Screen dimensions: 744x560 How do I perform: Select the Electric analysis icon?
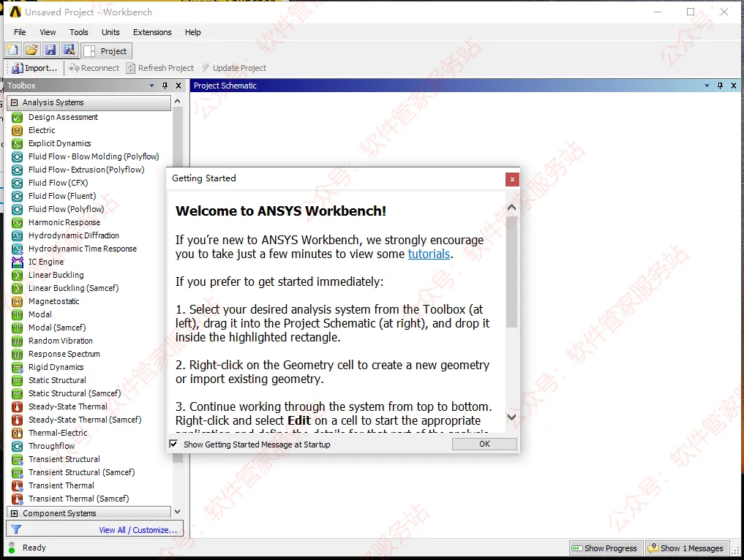(17, 130)
